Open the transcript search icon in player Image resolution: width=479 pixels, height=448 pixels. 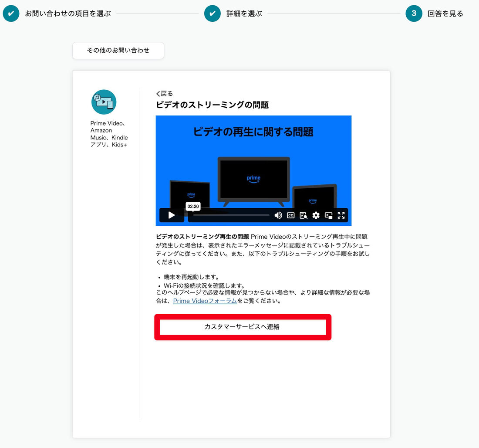pos(304,216)
